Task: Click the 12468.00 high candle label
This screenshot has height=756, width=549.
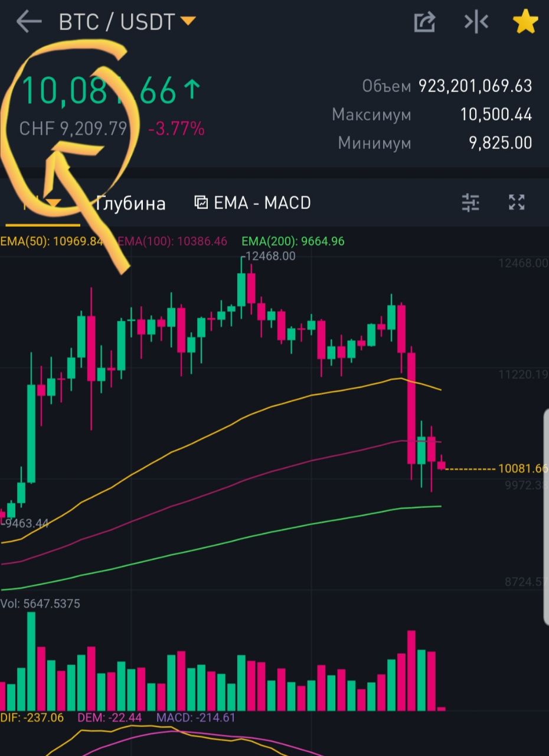Action: [270, 256]
